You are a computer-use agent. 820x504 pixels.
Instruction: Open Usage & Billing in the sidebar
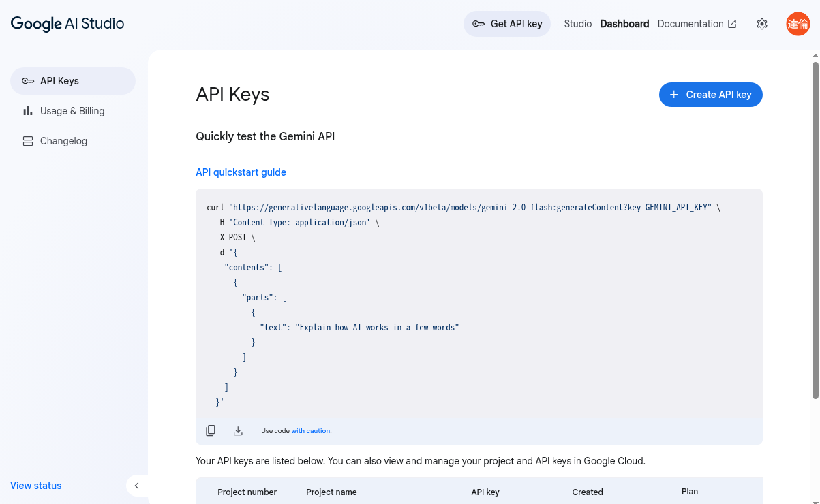73,111
